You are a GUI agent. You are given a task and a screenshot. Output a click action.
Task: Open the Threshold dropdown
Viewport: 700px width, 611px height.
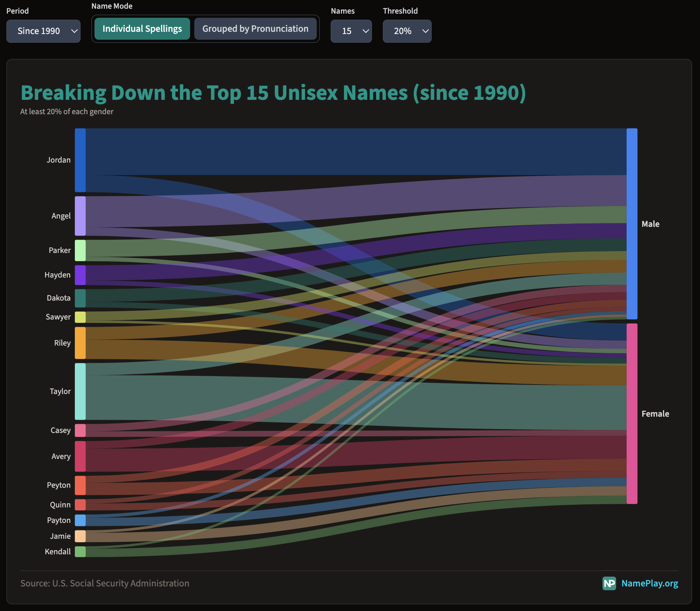tap(407, 31)
